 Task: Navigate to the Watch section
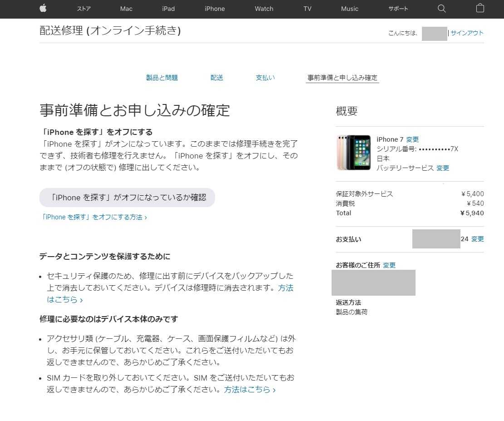(264, 9)
